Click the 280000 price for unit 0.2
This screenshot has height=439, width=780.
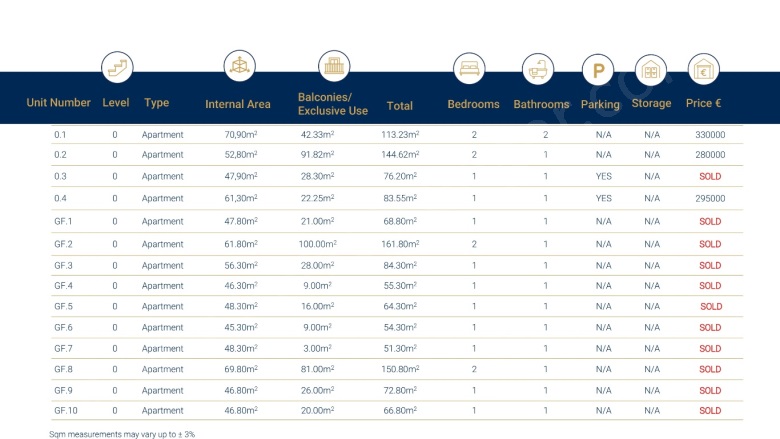point(710,155)
